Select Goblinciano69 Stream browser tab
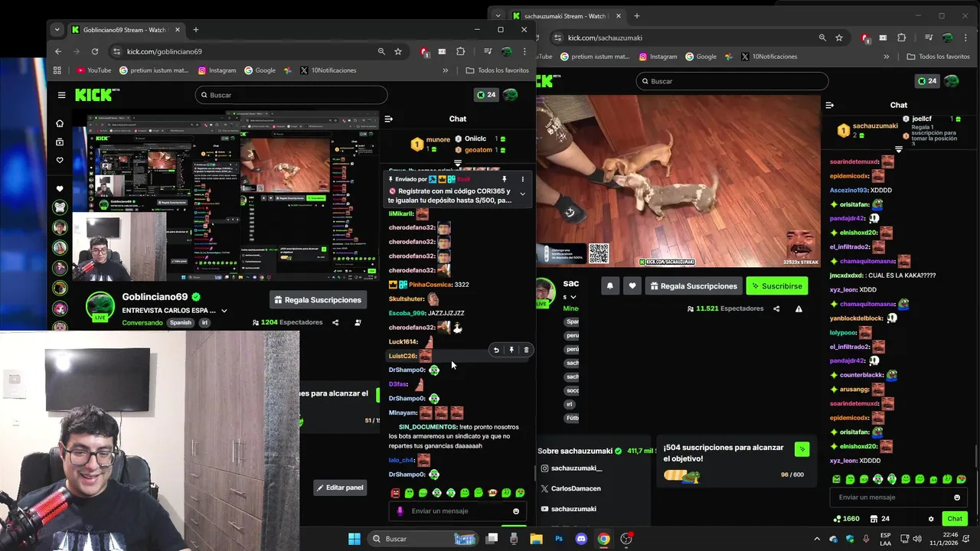Screen dimensions: 980x551 click(x=126, y=30)
